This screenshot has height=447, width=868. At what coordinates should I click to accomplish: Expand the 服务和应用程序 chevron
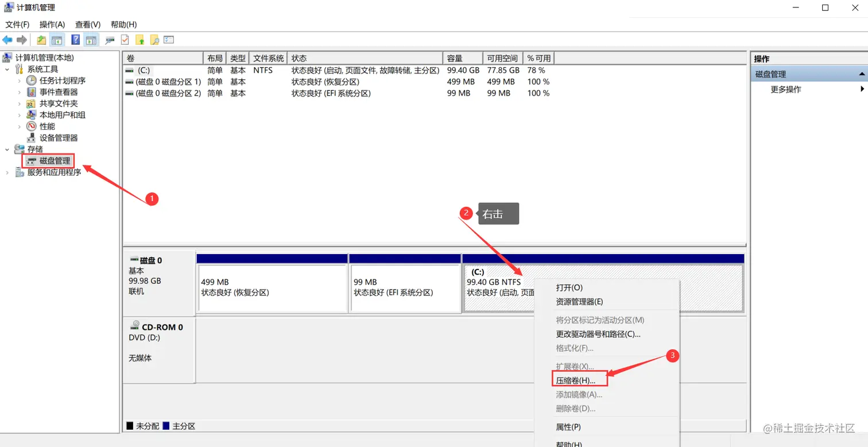coord(7,172)
